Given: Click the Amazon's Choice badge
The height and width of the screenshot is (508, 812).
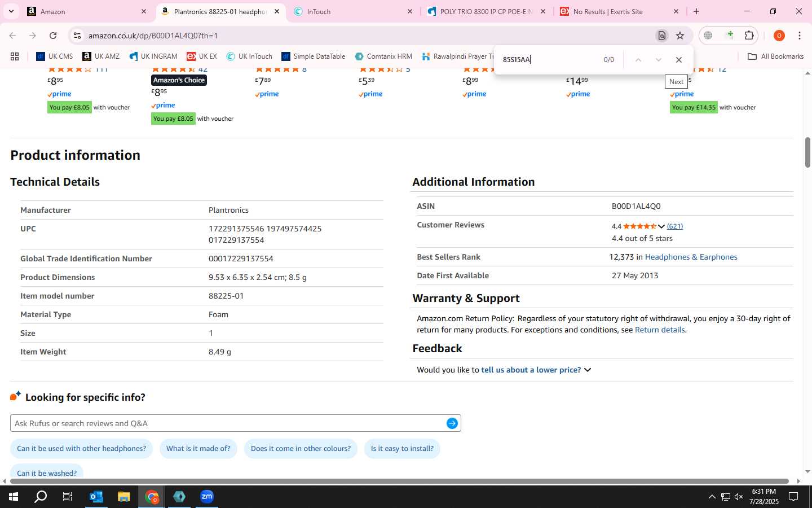Looking at the screenshot, I should [179, 80].
